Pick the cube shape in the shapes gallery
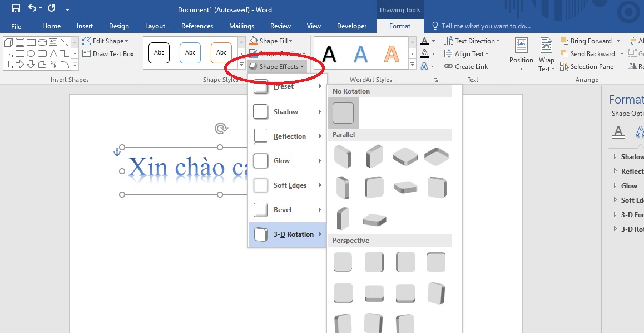 point(9,42)
